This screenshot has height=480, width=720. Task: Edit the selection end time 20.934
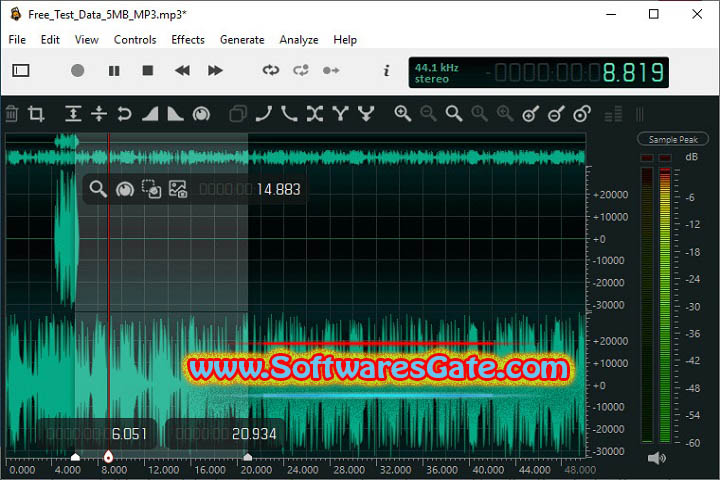(x=226, y=434)
